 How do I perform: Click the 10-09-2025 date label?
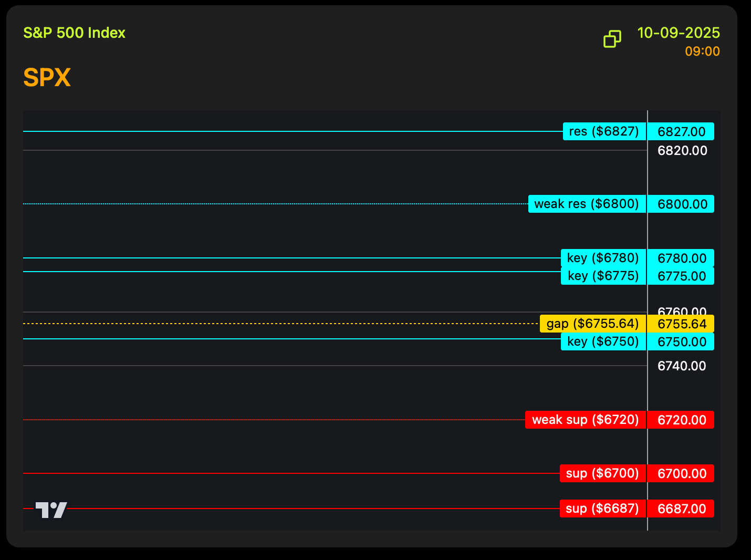[x=678, y=33]
